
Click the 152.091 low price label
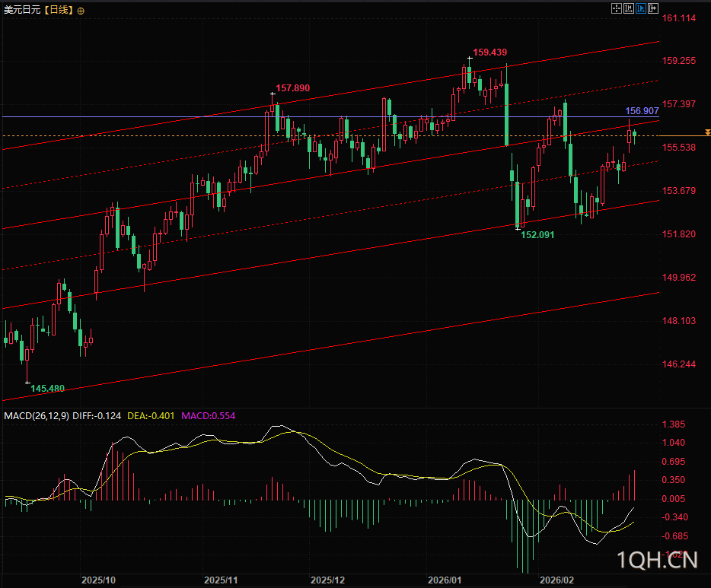pyautogui.click(x=537, y=235)
